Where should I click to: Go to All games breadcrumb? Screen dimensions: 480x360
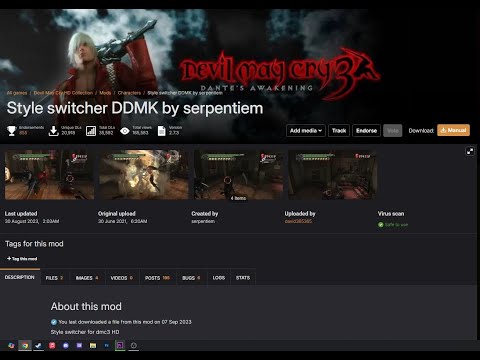click(x=17, y=93)
